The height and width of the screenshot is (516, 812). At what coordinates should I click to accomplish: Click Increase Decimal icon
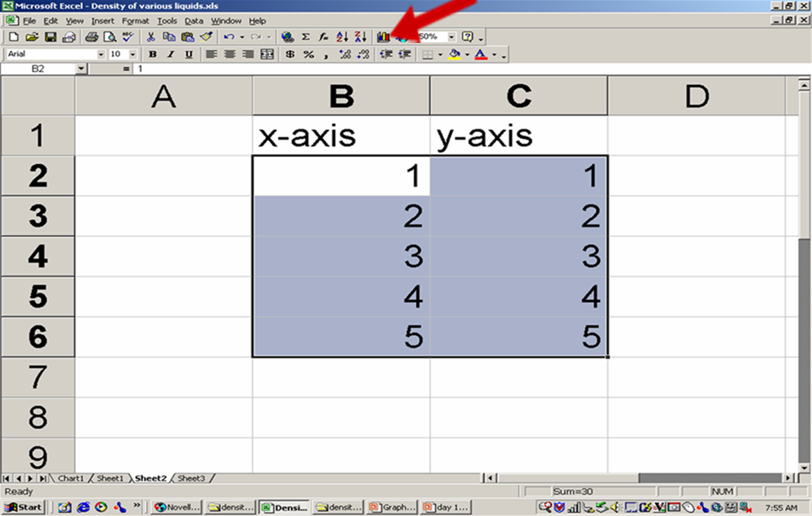(x=345, y=54)
